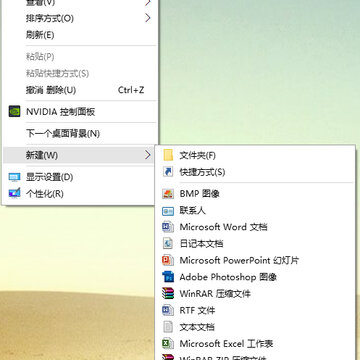Screen dimensions: 360x360
Task: Choose 撤消 删除(U) menu entry
Action: (79, 90)
